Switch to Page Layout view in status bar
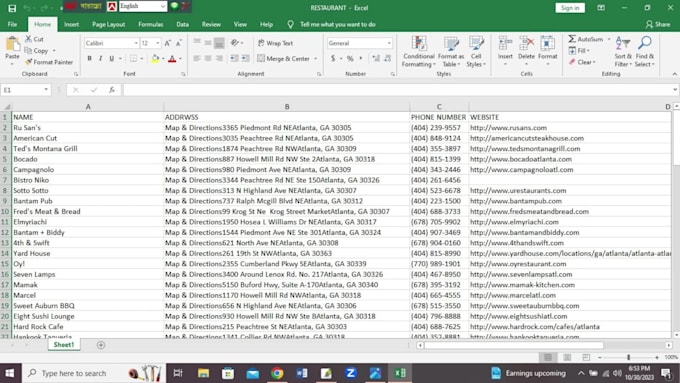 tap(567, 357)
